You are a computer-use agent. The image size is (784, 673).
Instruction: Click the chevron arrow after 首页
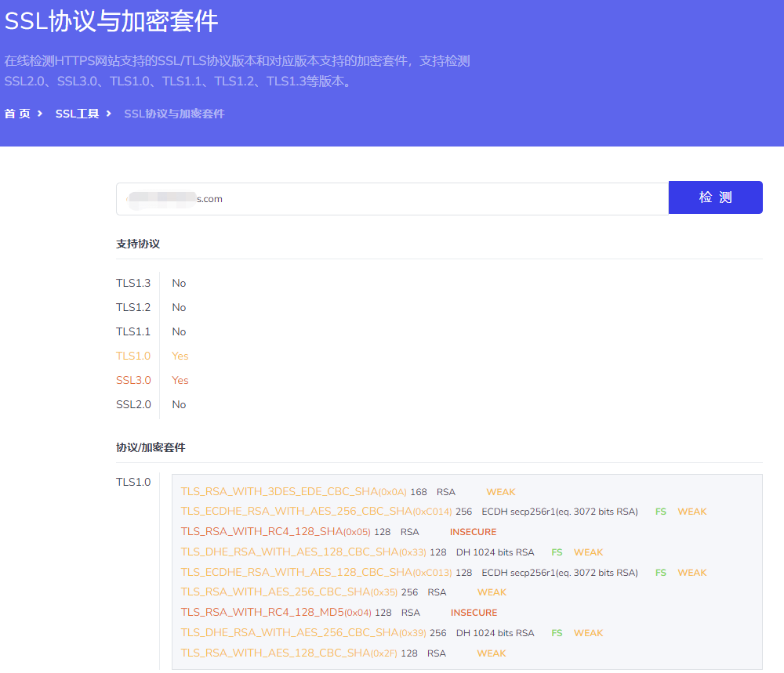40,114
